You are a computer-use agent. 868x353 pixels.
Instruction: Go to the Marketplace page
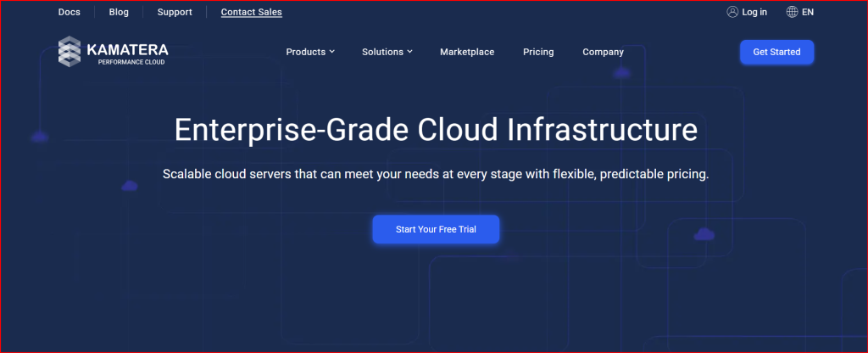[x=467, y=52]
